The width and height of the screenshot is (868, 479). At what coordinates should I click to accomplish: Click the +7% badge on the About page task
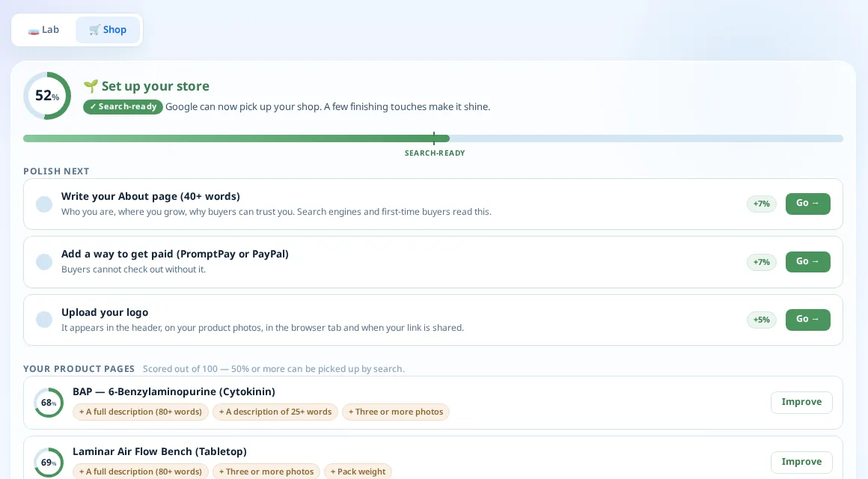pyautogui.click(x=761, y=204)
